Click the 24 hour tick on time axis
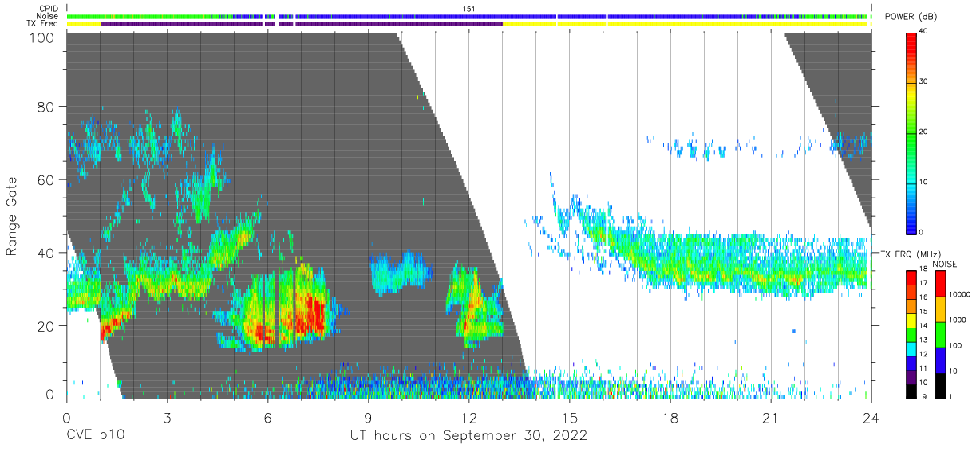Viewport: 980px width, 452px height. coord(871,418)
